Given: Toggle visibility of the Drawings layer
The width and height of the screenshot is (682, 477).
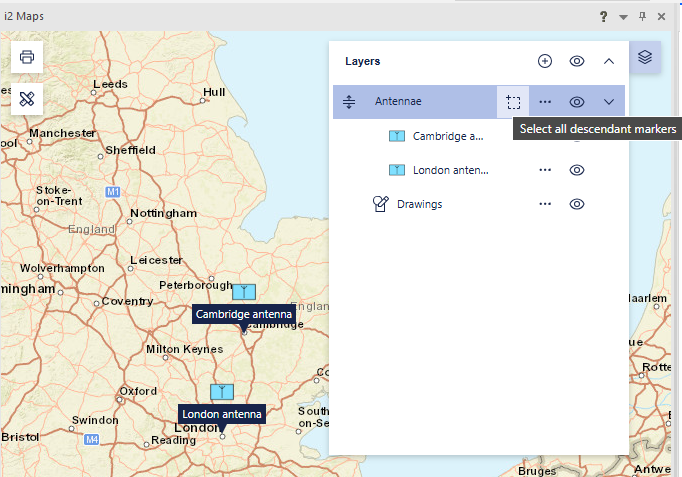Looking at the screenshot, I should click(577, 204).
